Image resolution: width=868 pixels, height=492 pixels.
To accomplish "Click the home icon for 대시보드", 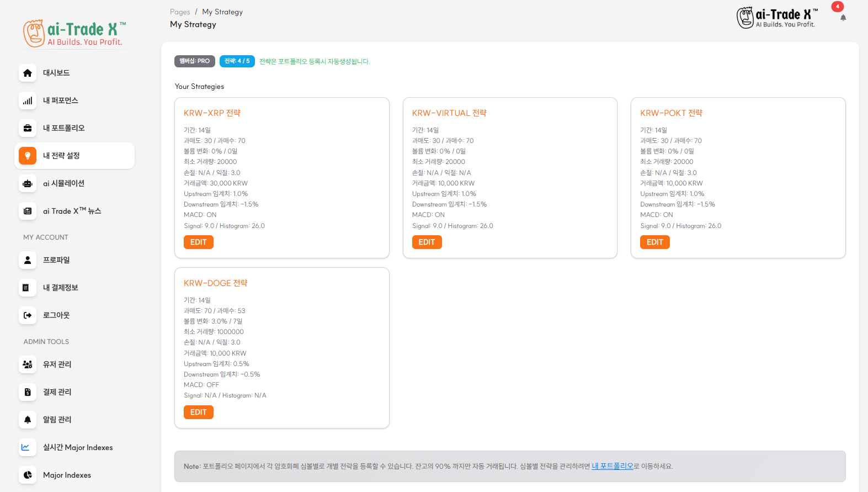I will pyautogui.click(x=28, y=73).
